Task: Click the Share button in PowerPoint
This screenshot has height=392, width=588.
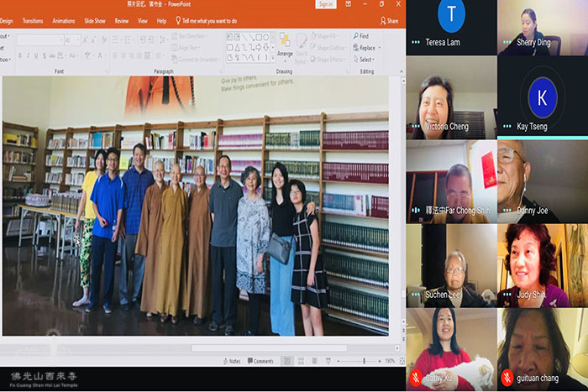Action: [x=389, y=21]
